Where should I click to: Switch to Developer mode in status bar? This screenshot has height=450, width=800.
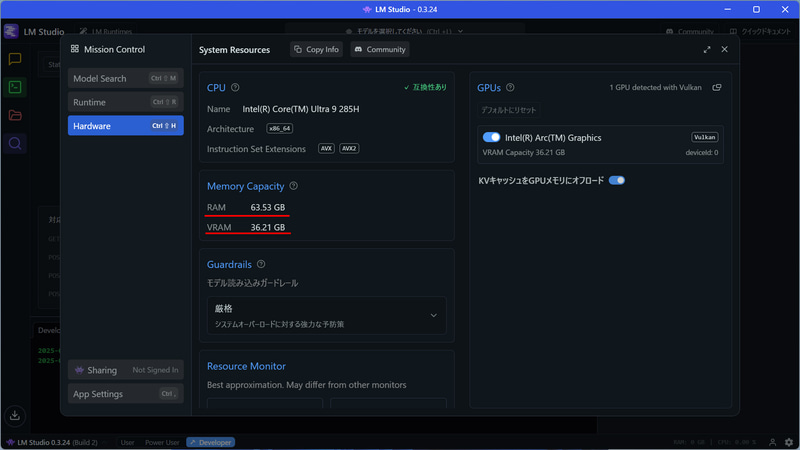tap(210, 442)
